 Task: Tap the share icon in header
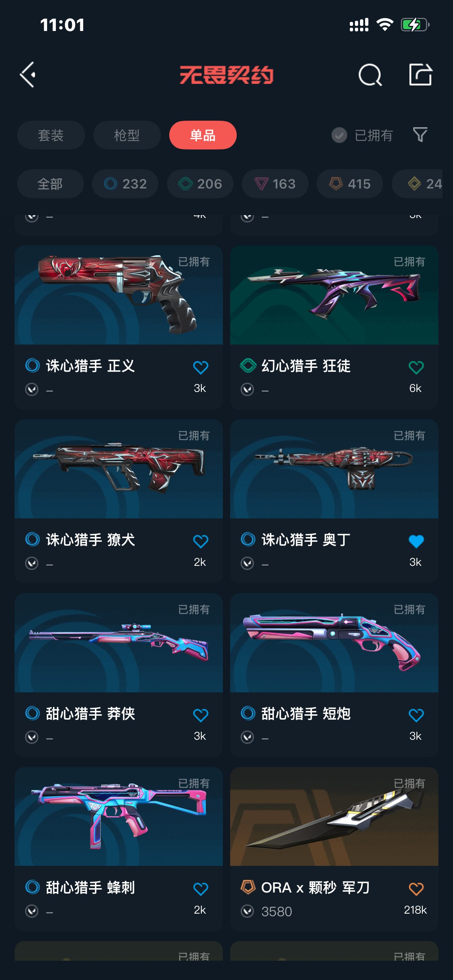click(420, 74)
